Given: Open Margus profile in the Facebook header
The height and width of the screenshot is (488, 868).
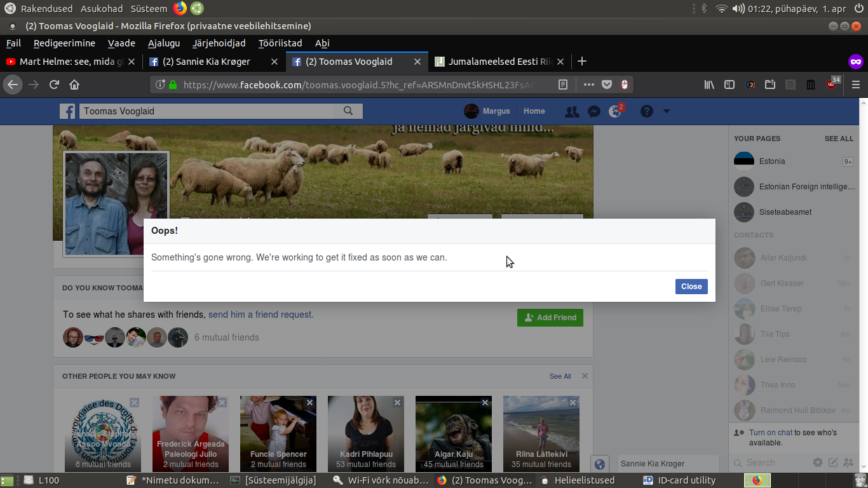Looking at the screenshot, I should tap(487, 111).
